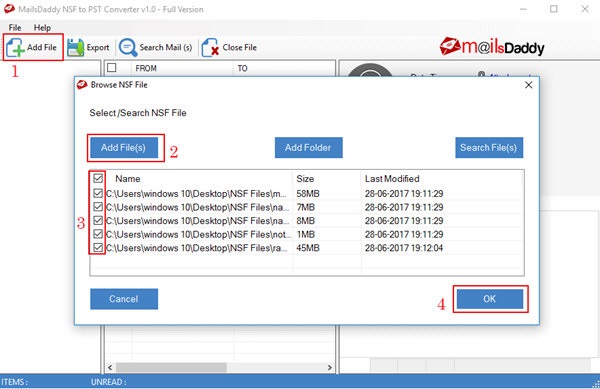
Task: Uncheck the 58MB NSF file checkbox
Action: pyautogui.click(x=98, y=193)
